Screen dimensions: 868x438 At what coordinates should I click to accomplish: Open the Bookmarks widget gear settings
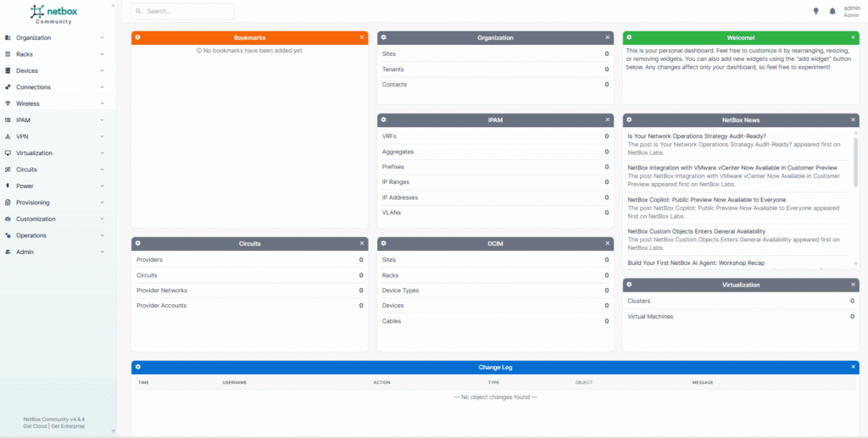[138, 37]
